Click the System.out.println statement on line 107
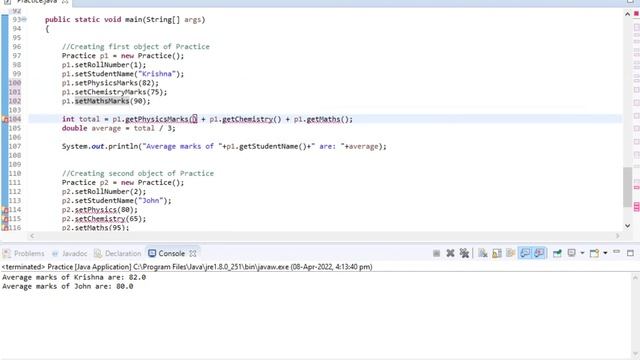 click(x=224, y=146)
